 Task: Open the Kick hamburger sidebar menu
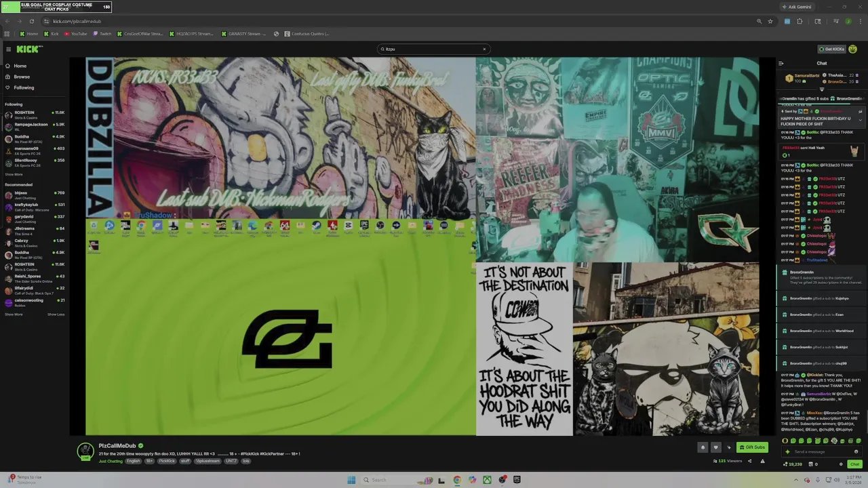[8, 49]
